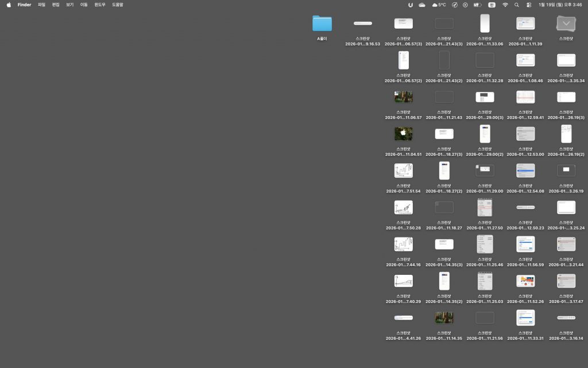
Task: Expand the 스크린샷 stack with chevron
Action: 566,24
